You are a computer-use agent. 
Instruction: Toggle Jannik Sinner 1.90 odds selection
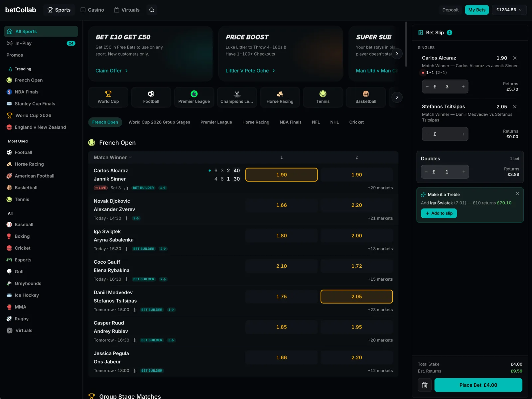[x=357, y=175]
